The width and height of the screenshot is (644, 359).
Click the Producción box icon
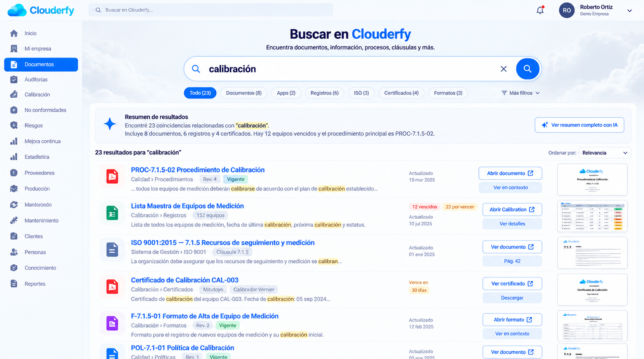(x=14, y=189)
